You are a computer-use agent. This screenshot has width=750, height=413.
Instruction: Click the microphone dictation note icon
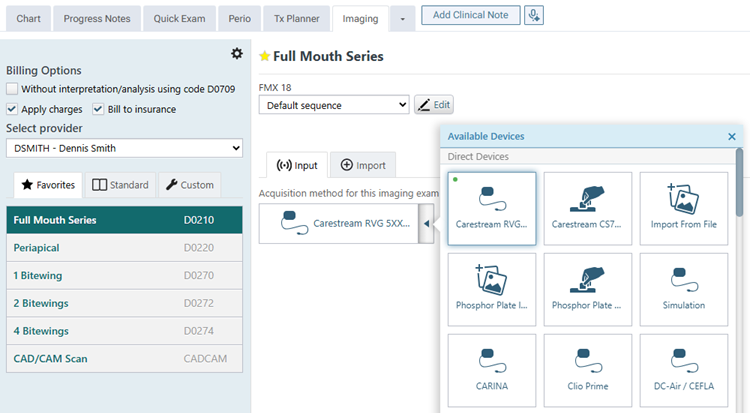tap(534, 15)
